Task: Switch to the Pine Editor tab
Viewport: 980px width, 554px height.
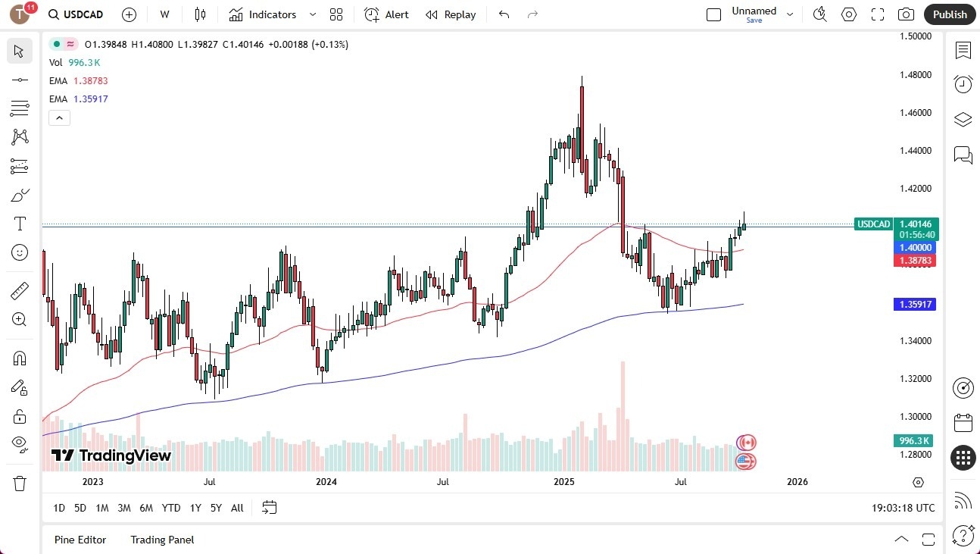Action: click(80, 540)
